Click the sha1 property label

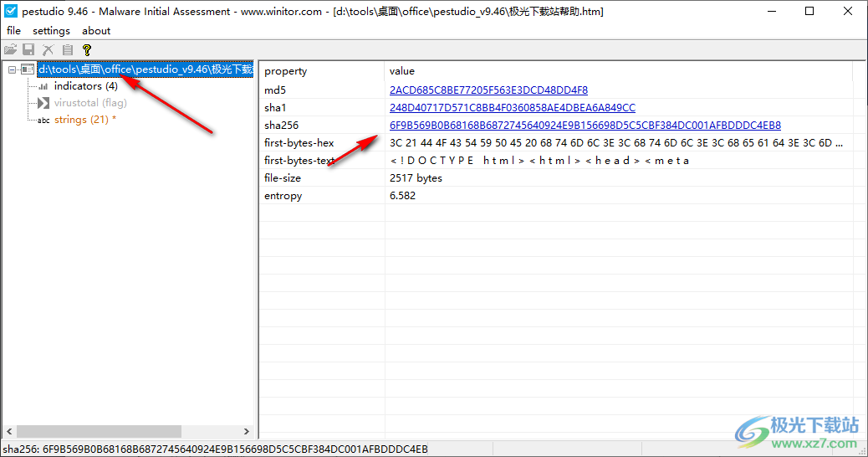click(275, 107)
